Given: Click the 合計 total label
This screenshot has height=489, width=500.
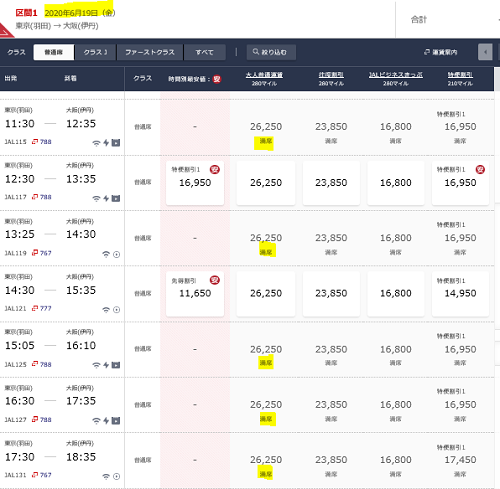Looking at the screenshot, I should [x=419, y=20].
